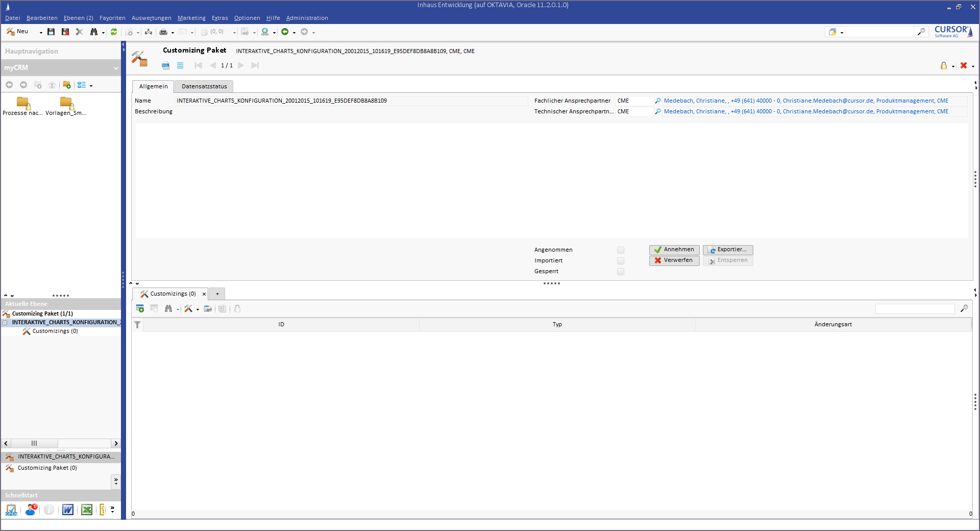Click the save (floppy disk) toolbar icon
The height and width of the screenshot is (531, 980).
51,32
